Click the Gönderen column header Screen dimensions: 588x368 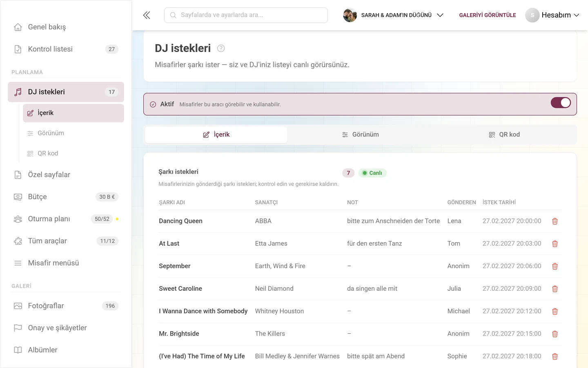[x=461, y=202]
